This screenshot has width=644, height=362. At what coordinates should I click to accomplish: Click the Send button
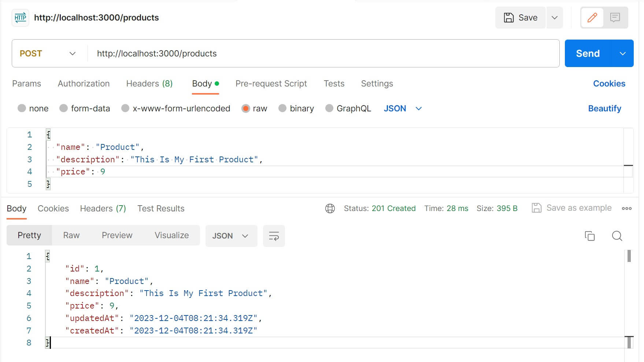click(x=587, y=53)
